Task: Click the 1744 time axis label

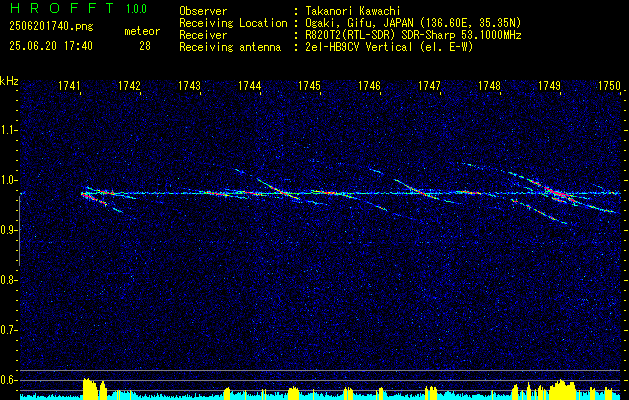Action: tap(250, 86)
